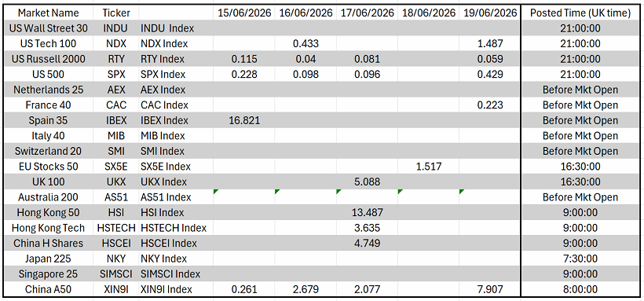
Task: Select HSI value 13.487
Action: click(x=368, y=213)
